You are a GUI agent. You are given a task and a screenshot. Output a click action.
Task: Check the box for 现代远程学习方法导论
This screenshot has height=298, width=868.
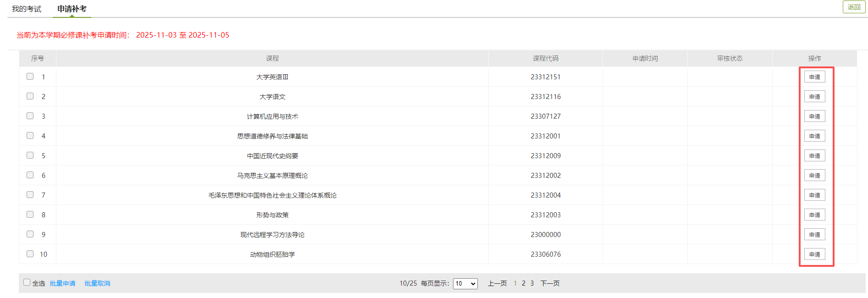pyautogui.click(x=30, y=234)
